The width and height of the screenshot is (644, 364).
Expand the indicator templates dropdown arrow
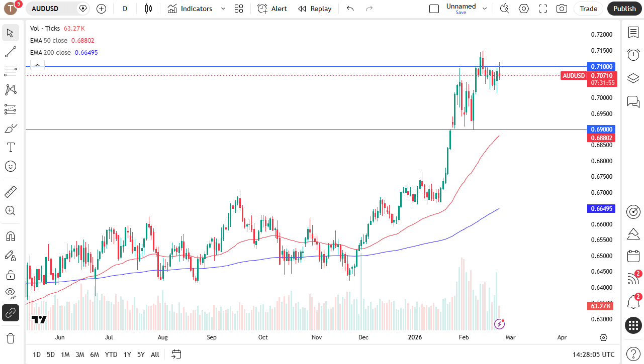[x=223, y=9]
